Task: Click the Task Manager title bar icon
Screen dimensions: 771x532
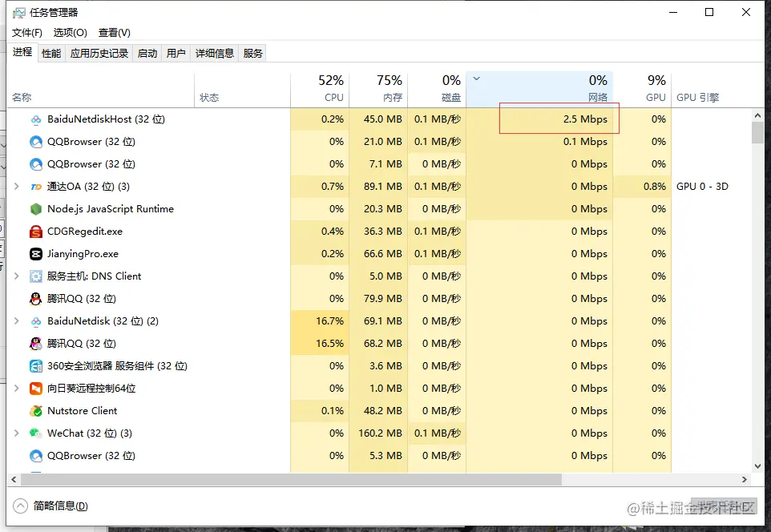Action: 18,13
